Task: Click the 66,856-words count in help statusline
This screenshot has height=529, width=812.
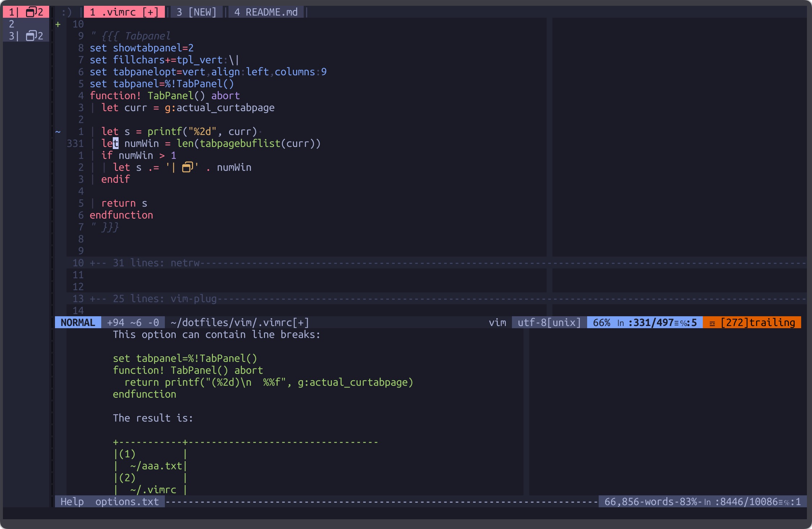Action: (639, 502)
